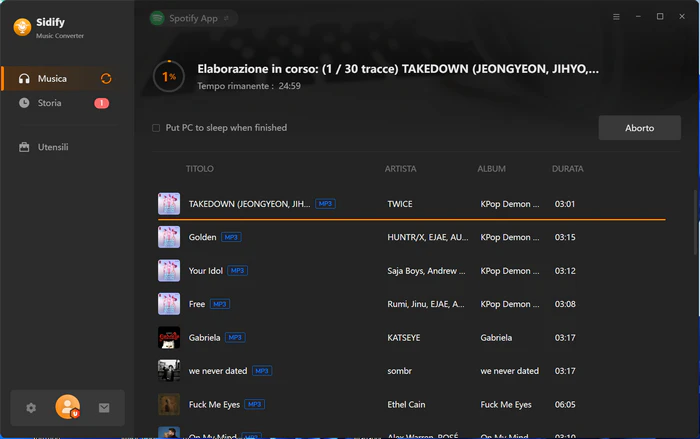Screen dimensions: 700x439
Task: Click the duration 03:01
Action: [x=565, y=204]
